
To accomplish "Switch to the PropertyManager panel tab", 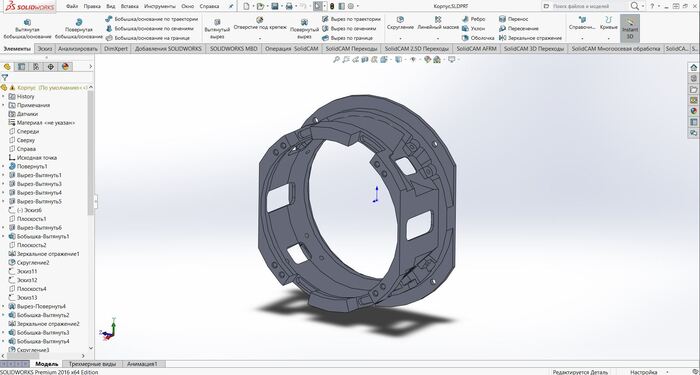I will (21, 67).
